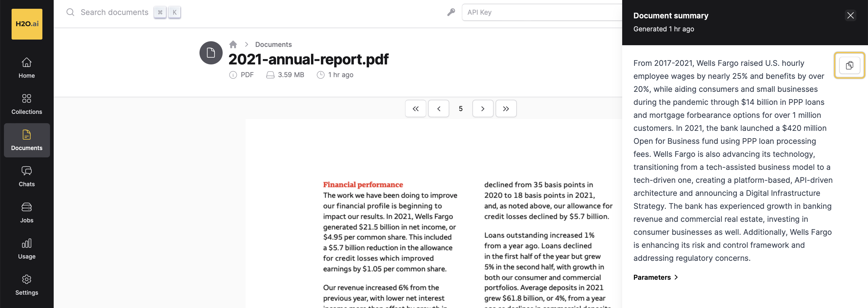
Task: Select the Documents sidebar item
Action: (27, 140)
